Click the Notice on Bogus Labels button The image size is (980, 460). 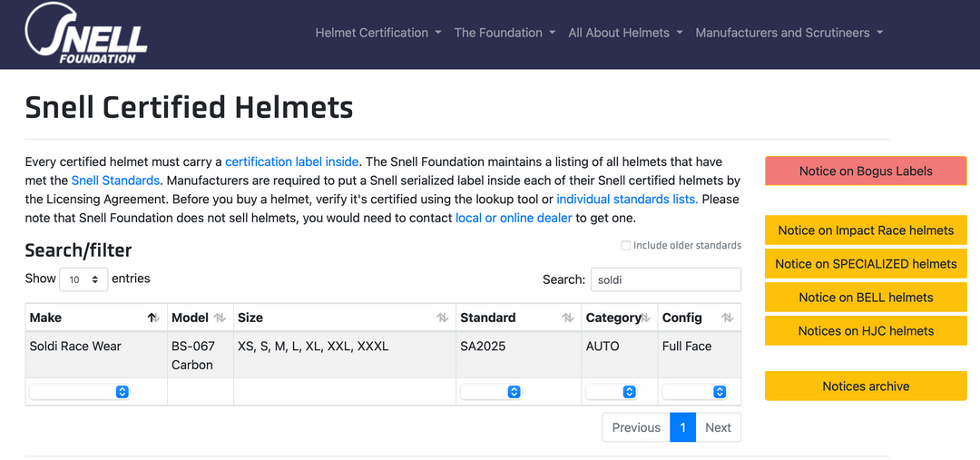(x=866, y=171)
